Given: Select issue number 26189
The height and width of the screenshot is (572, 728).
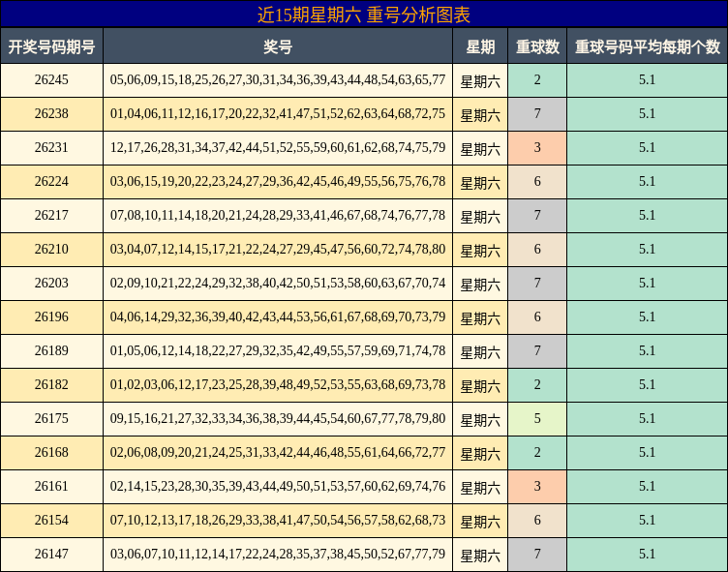Looking at the screenshot, I should coord(51,351).
